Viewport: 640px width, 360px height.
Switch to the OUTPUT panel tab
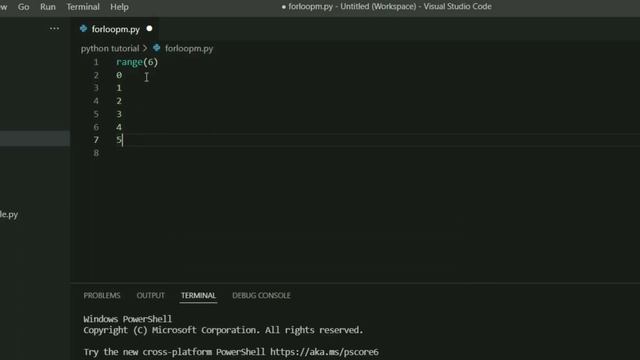(x=151, y=296)
